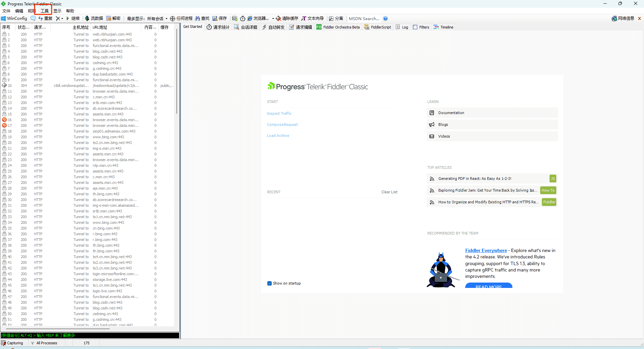Screen dimensions: 644x349
Task: Click the MSDN Search input field
Action: (364, 18)
